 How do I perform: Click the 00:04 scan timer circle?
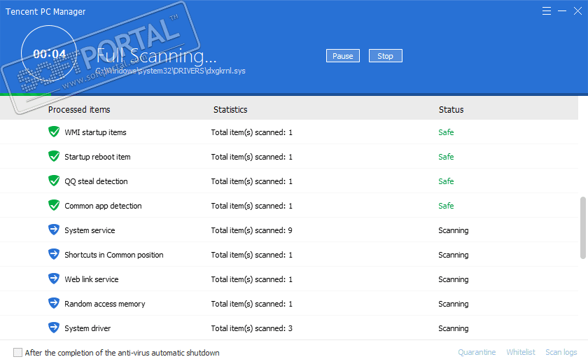point(49,54)
